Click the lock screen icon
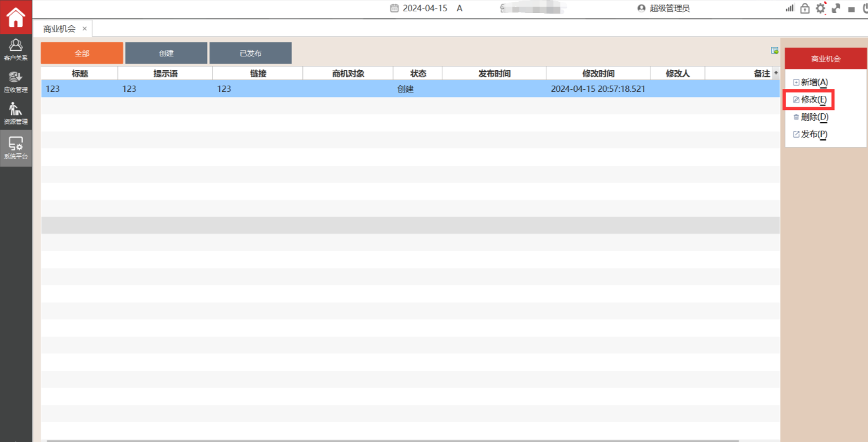This screenshot has width=868, height=442. click(x=805, y=8)
